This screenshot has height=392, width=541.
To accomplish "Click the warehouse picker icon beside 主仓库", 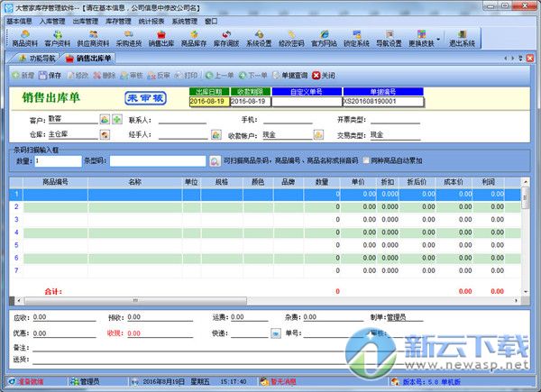I will [x=105, y=134].
